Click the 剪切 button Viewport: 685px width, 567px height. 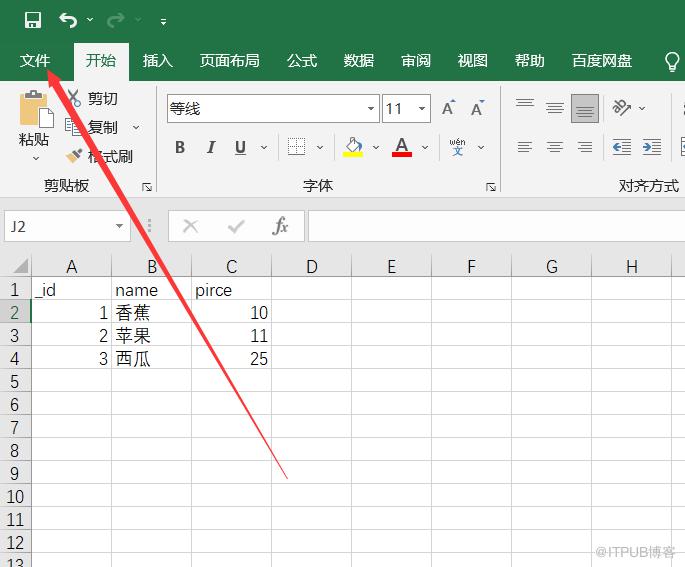(93, 98)
